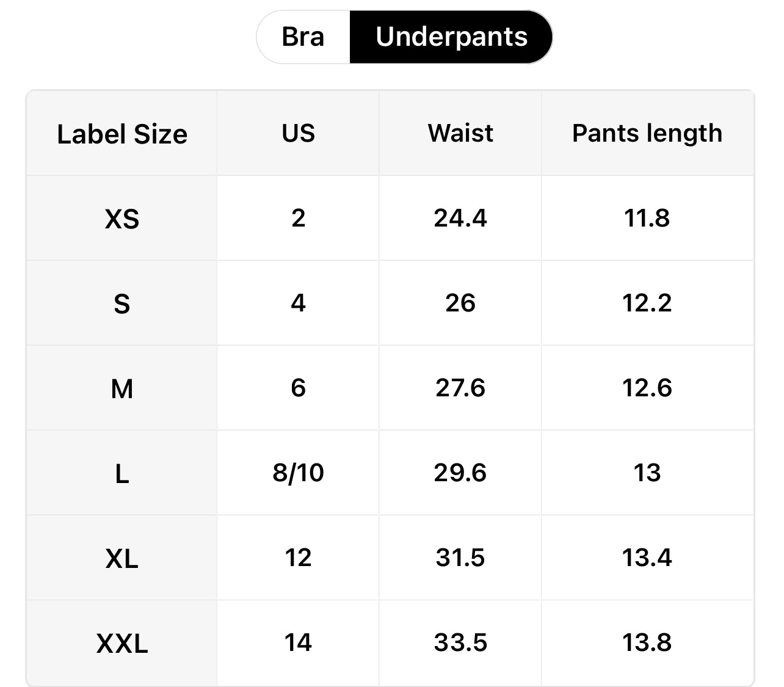This screenshot has width=784, height=687.
Task: Click the waist value 33.5
Action: [460, 642]
